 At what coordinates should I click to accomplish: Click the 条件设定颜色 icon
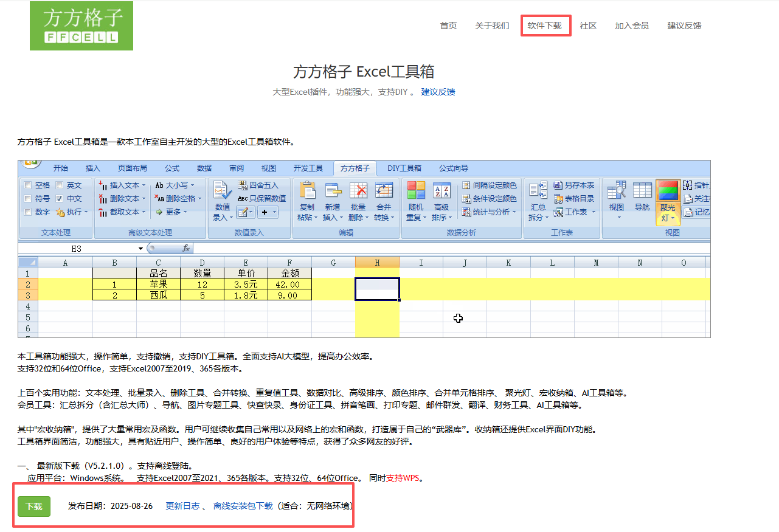(466, 198)
